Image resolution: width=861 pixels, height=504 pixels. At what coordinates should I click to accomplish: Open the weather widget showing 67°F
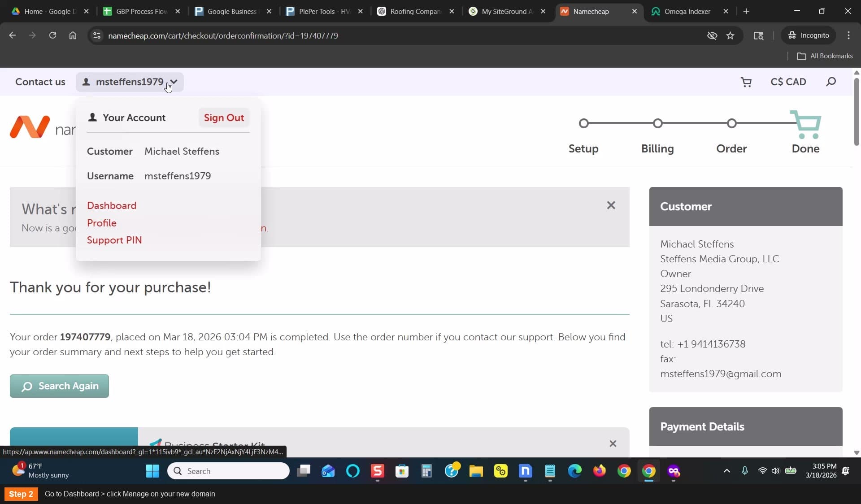[x=40, y=471]
